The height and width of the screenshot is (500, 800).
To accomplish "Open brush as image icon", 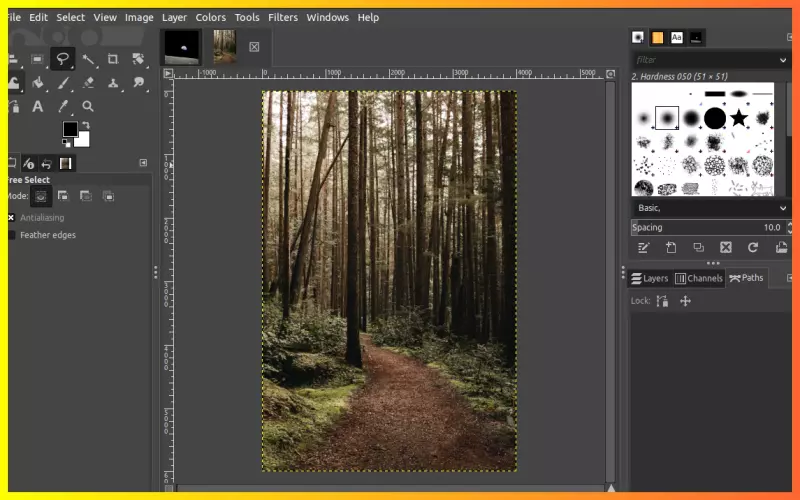I will (x=781, y=247).
